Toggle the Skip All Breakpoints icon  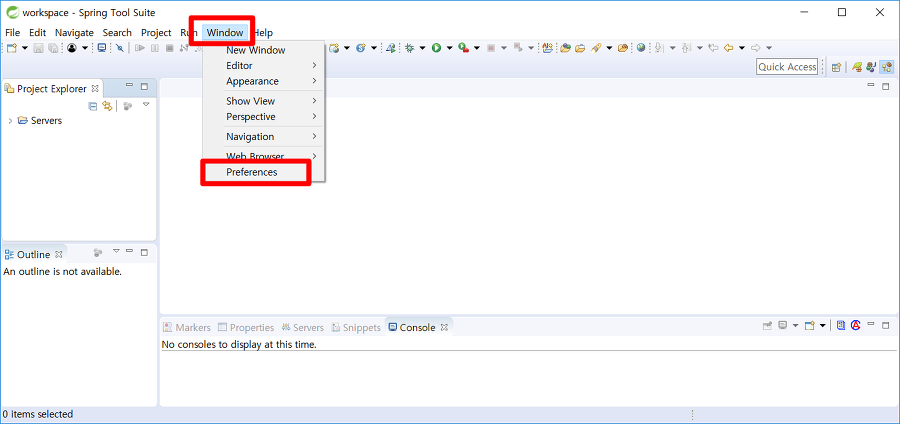(120, 48)
